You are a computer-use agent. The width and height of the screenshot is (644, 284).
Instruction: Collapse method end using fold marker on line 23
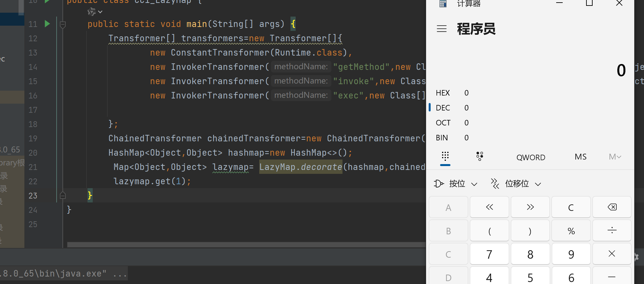63,195
